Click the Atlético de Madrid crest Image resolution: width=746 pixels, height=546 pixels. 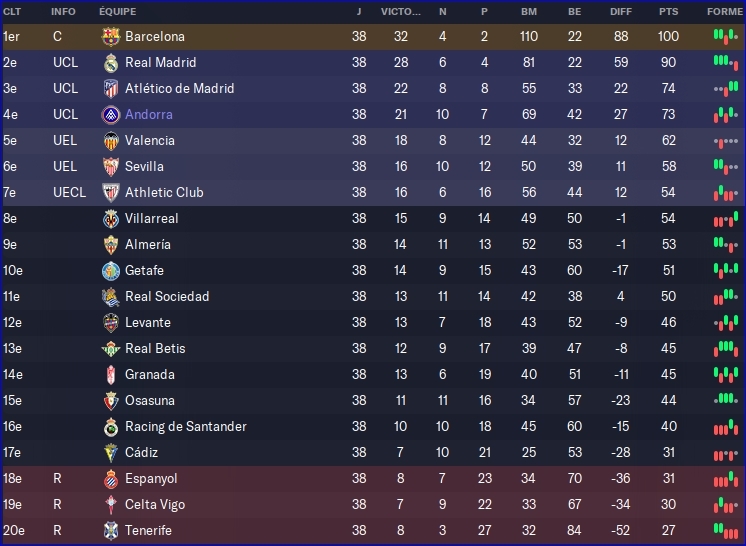click(x=111, y=88)
